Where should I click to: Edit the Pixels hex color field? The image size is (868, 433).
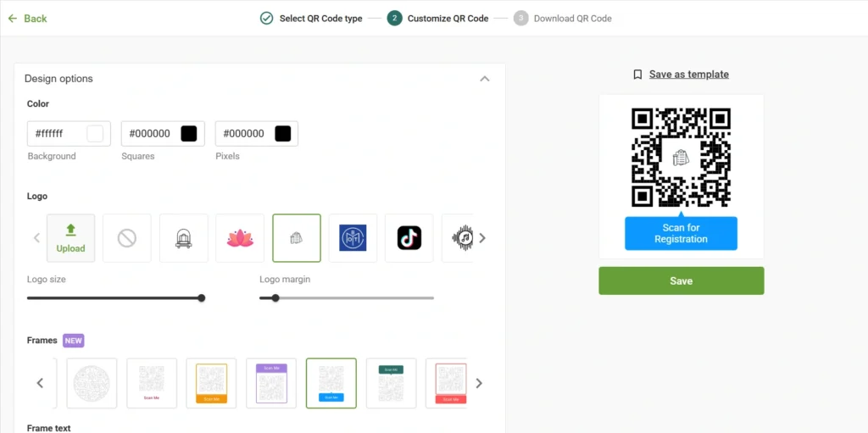(x=256, y=133)
